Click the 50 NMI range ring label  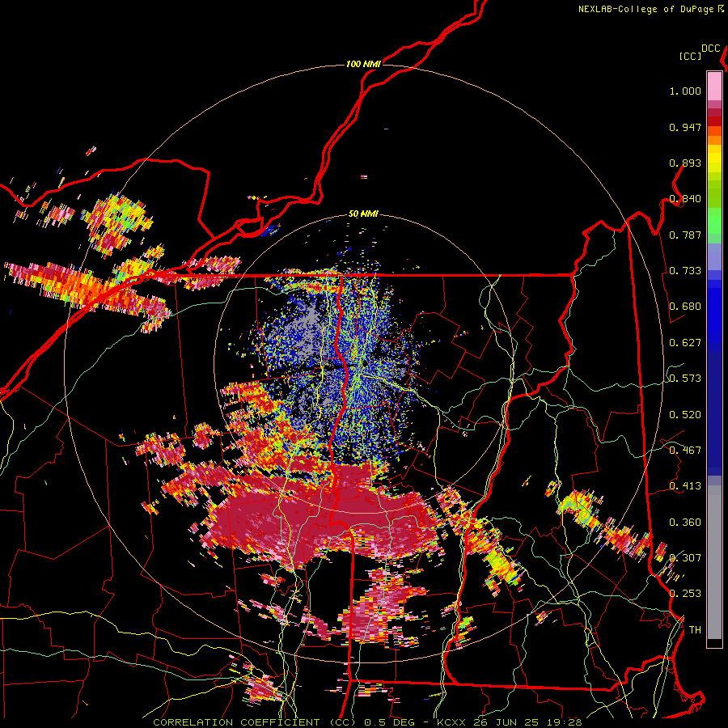[363, 214]
